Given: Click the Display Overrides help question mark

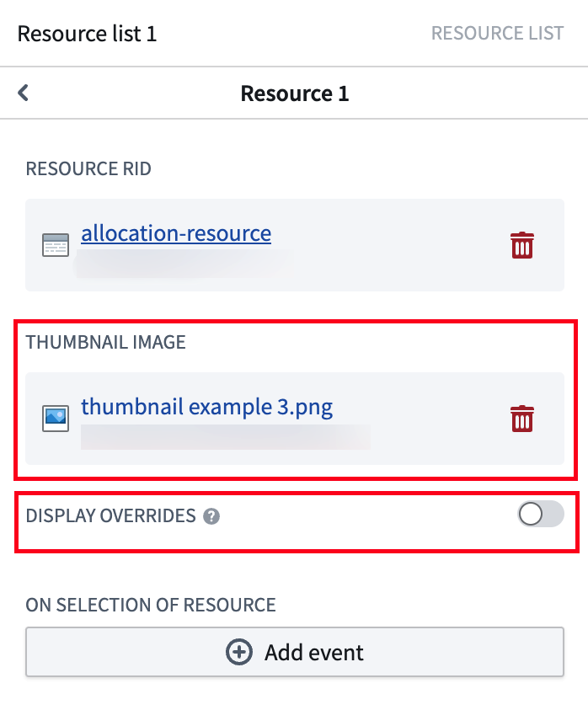Looking at the screenshot, I should pyautogui.click(x=211, y=515).
